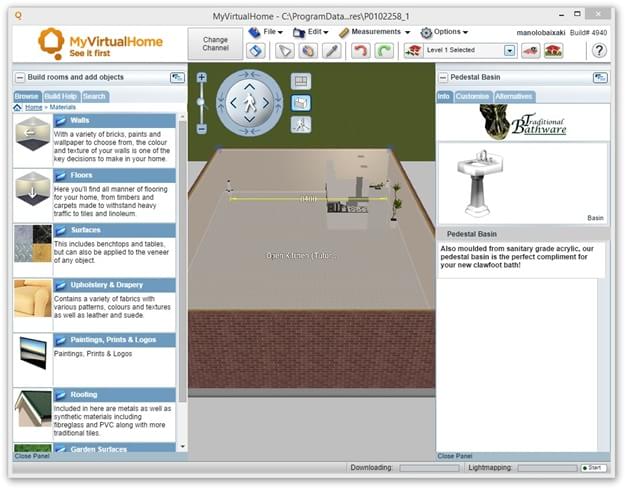
Task: Click the undock icon on Build rooms panel
Action: point(177,77)
